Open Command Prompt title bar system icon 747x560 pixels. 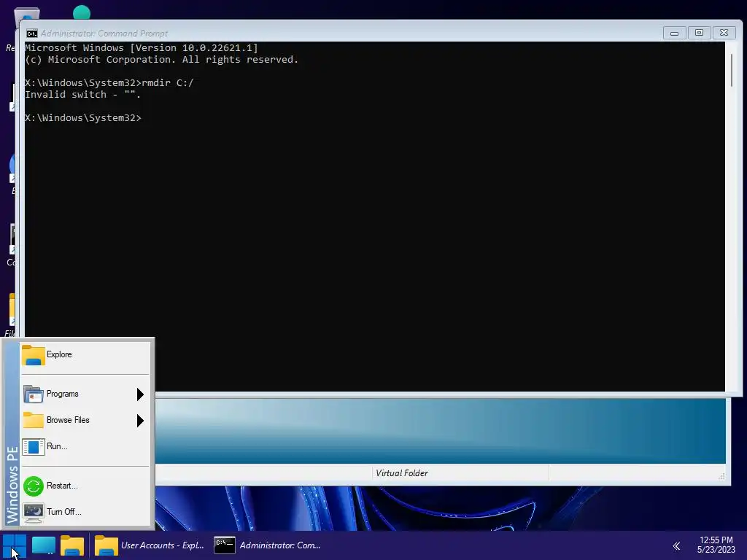pyautogui.click(x=32, y=34)
